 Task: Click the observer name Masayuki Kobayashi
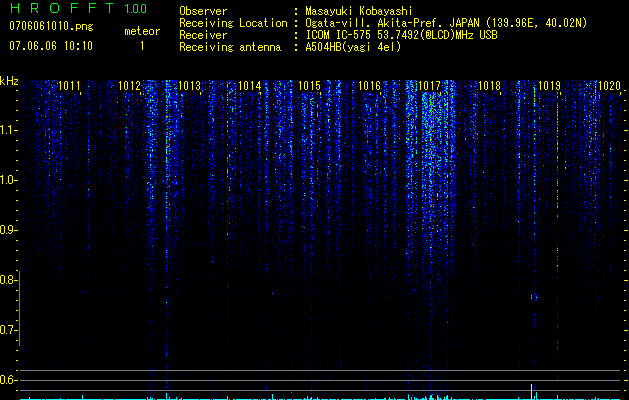tap(359, 11)
